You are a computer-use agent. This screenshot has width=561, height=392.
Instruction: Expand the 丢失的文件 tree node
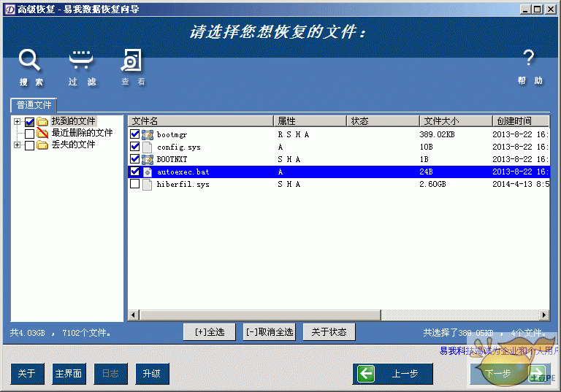(17, 145)
